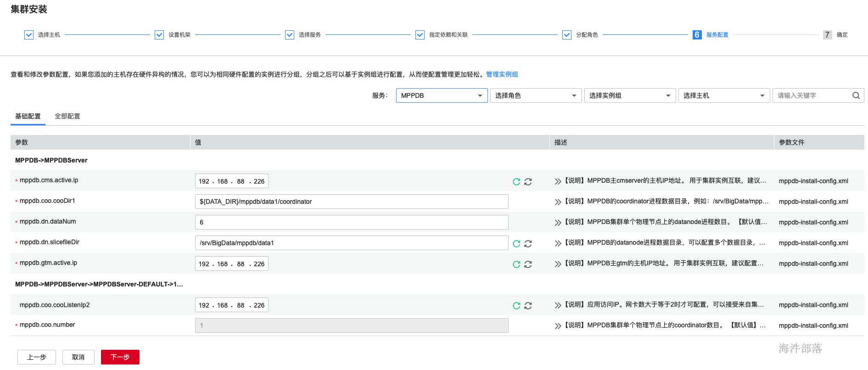Click the disabled mppdb.coo.number field
868x370 pixels.
click(x=352, y=325)
